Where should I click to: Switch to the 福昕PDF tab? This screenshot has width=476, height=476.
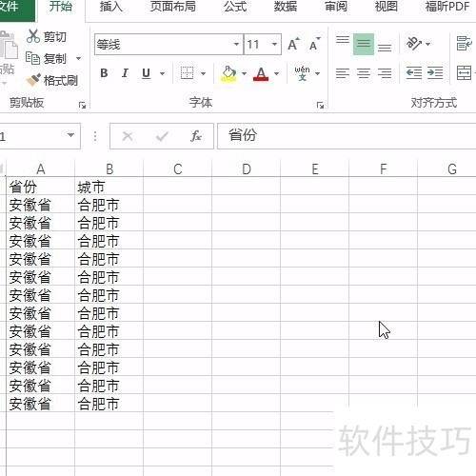[447, 7]
